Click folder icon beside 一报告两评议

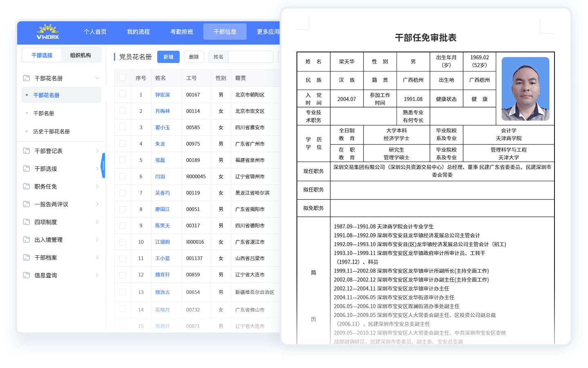coord(27,204)
